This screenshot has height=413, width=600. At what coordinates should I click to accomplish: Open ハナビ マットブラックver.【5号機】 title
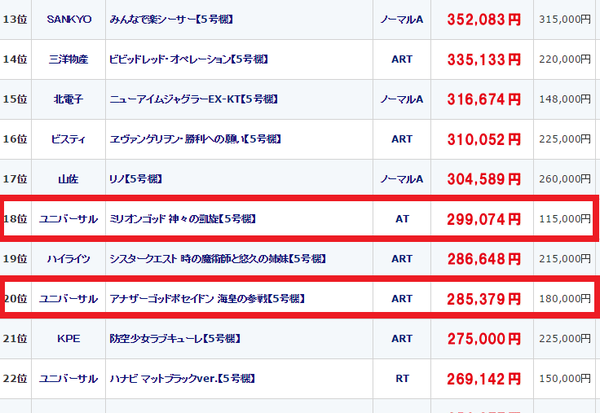click(x=182, y=378)
